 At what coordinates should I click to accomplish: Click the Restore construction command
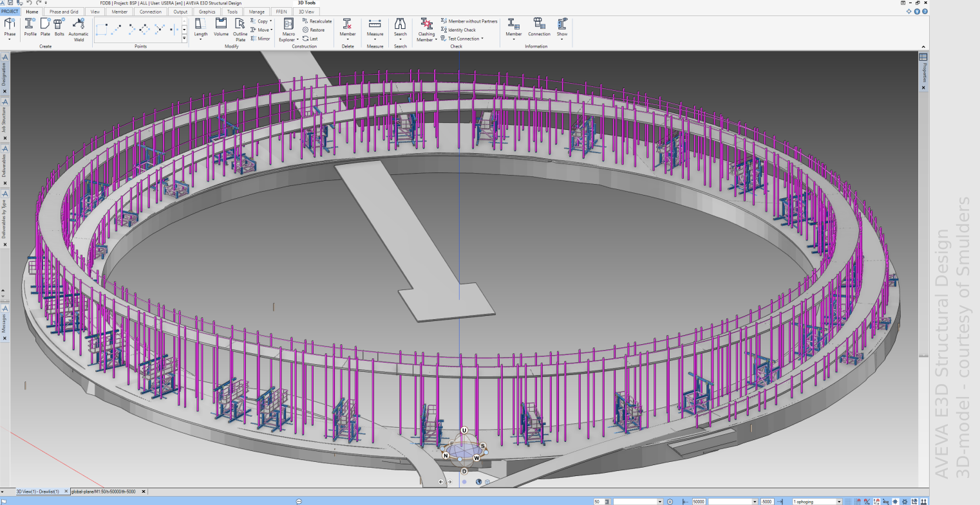pos(314,30)
